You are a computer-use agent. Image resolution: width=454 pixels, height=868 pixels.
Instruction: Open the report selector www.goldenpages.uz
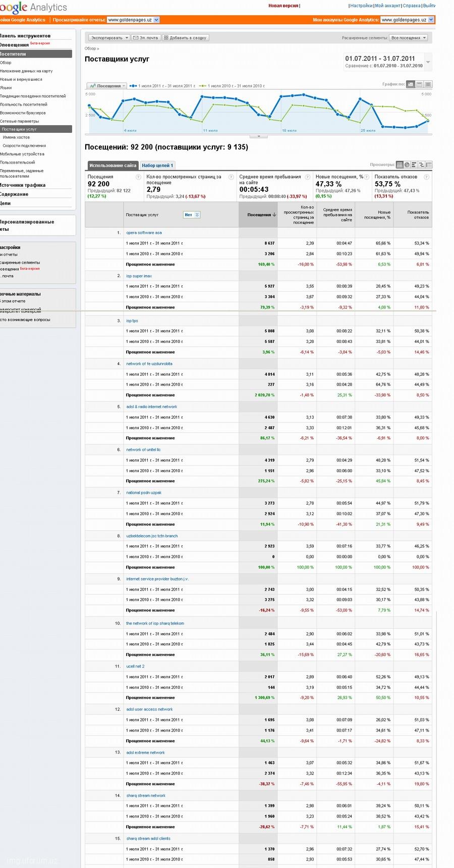(x=133, y=20)
